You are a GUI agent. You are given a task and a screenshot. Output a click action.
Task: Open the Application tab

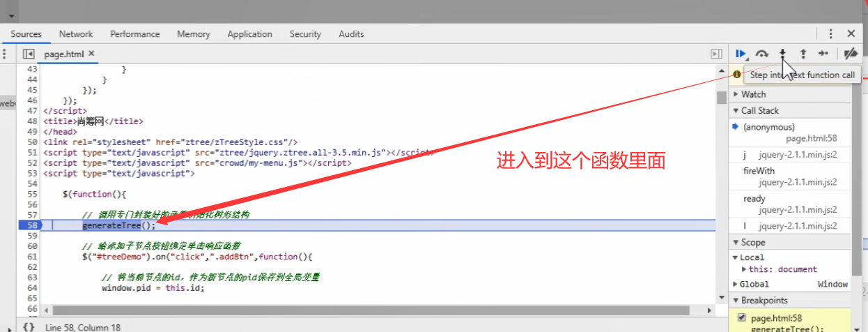point(249,33)
